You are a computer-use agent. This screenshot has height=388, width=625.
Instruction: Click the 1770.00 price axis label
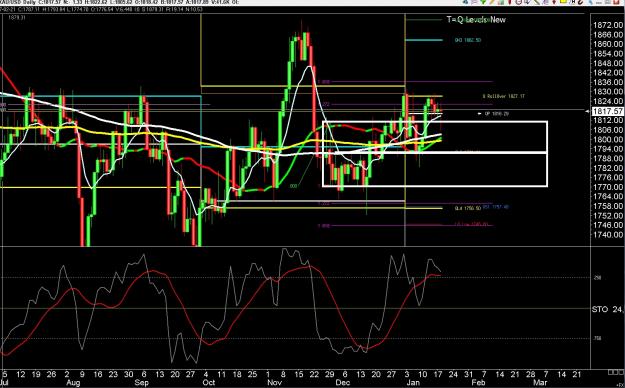point(608,187)
